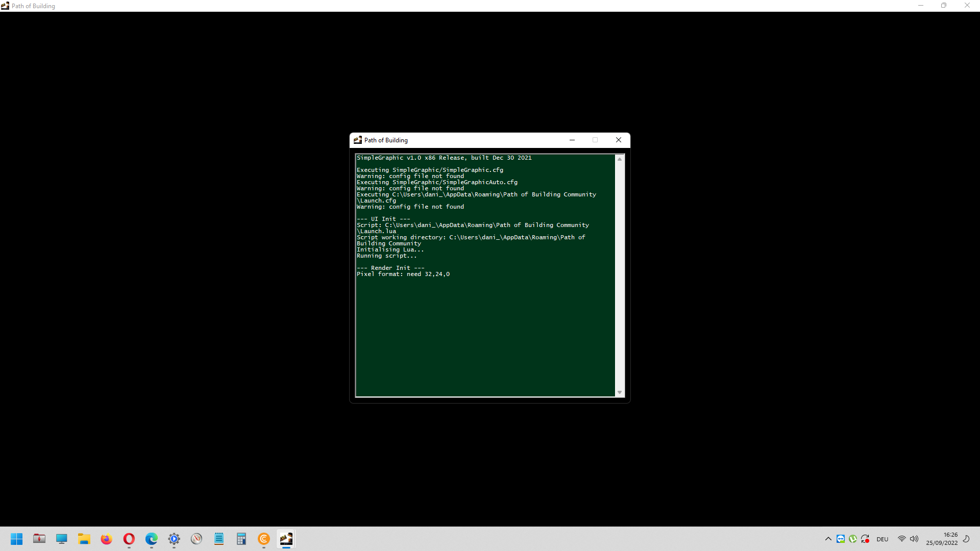
Task: Open the Notepad app on the taskbar
Action: [x=219, y=539]
